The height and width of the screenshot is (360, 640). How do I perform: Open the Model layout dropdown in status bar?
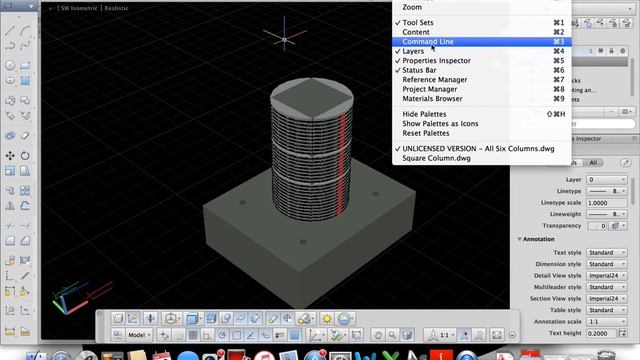point(139,335)
